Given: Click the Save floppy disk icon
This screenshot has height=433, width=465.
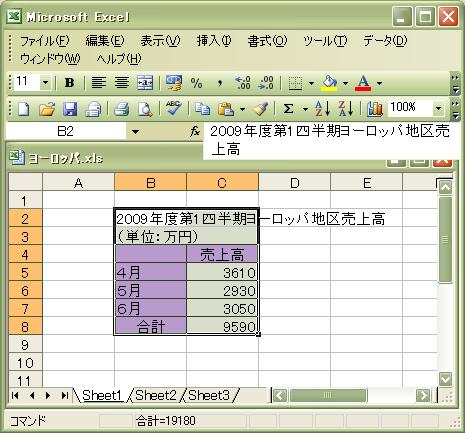Looking at the screenshot, I should click(x=70, y=109).
